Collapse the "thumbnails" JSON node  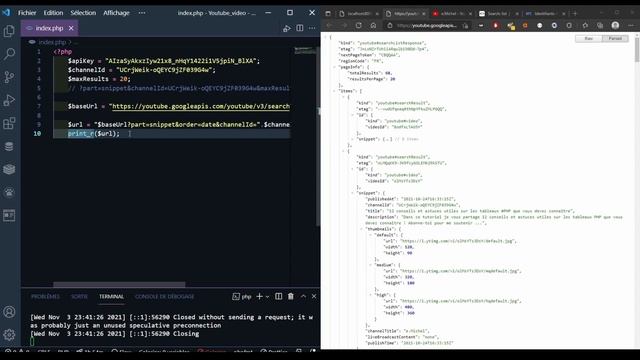[x=362, y=229]
